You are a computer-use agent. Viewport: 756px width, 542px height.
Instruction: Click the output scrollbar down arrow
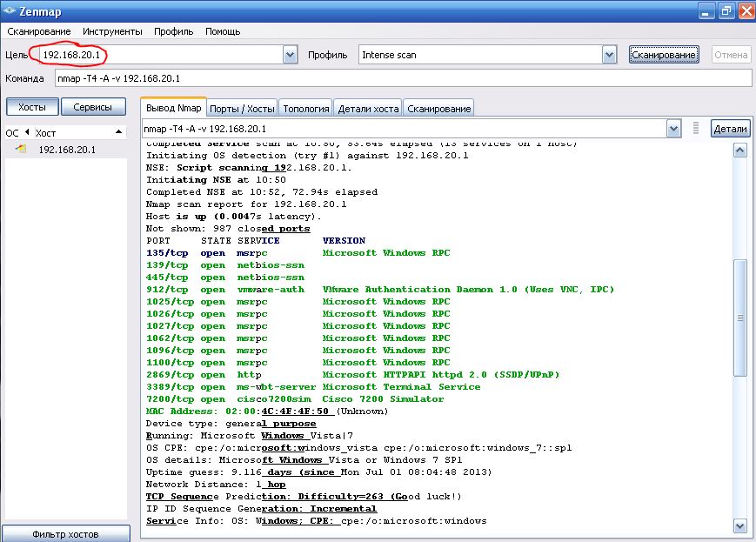tap(739, 526)
